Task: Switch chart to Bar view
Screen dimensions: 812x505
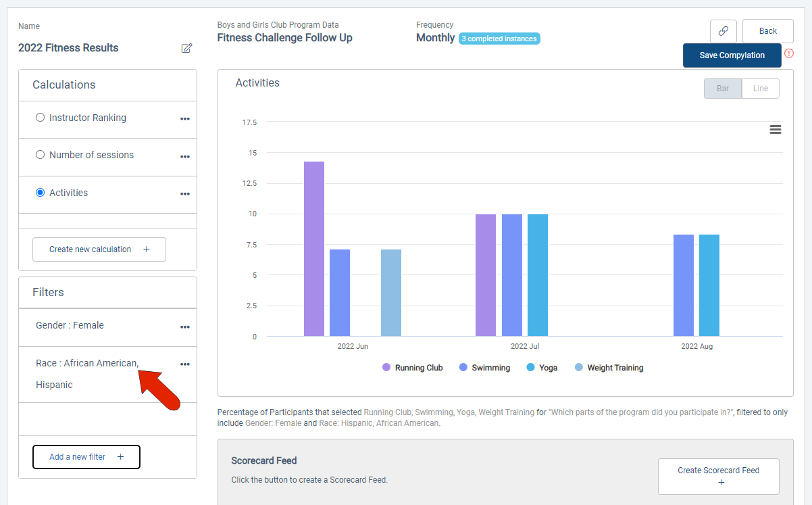Action: [x=723, y=89]
